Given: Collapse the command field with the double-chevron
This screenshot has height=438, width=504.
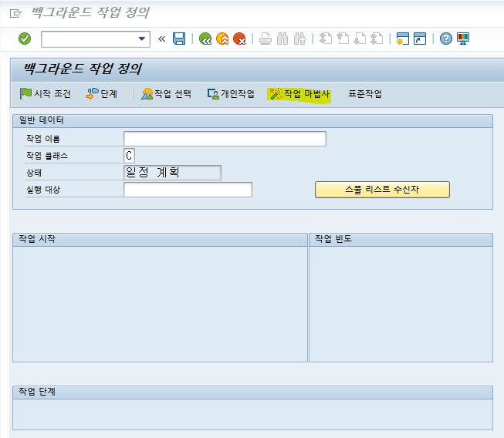Looking at the screenshot, I should (161, 39).
